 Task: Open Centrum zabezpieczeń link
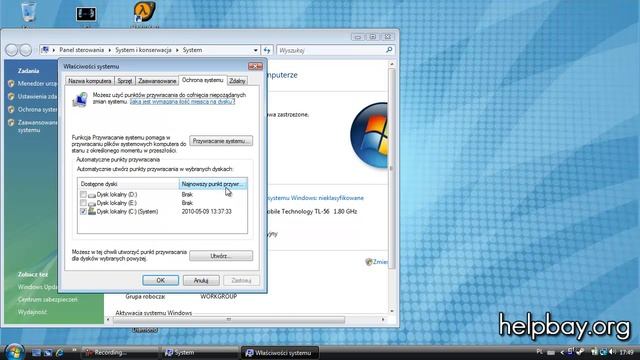tap(47, 299)
